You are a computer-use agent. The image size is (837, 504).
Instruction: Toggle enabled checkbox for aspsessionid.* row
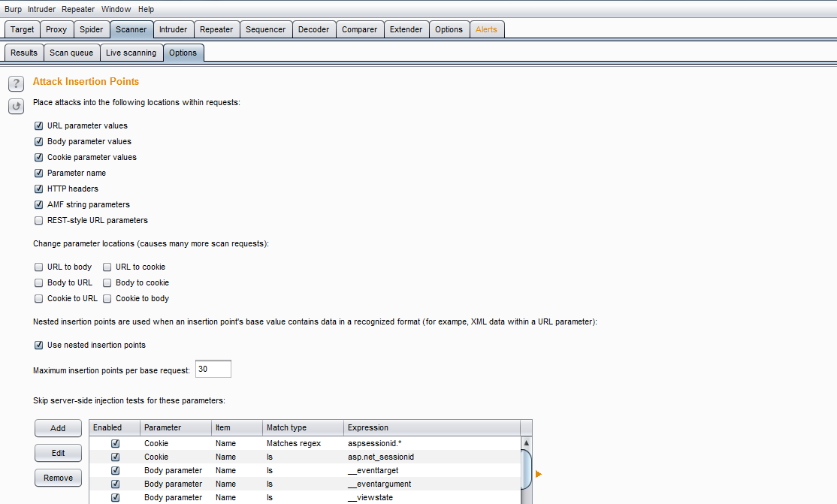[x=115, y=444]
